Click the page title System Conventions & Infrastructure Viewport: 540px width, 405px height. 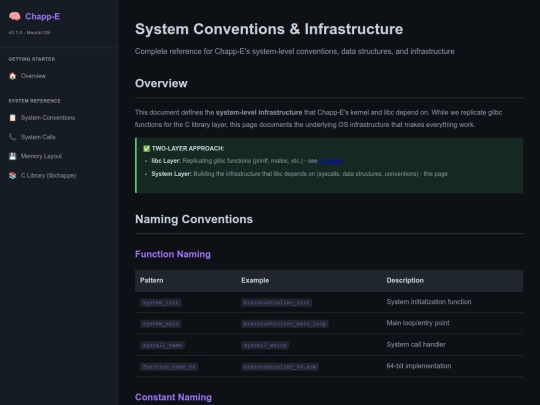(269, 29)
